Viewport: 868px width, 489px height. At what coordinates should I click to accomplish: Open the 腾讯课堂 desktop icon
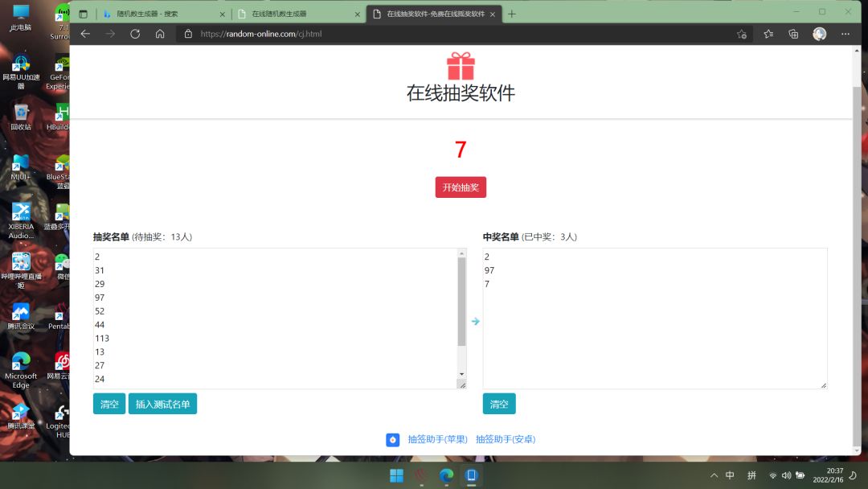point(21,417)
